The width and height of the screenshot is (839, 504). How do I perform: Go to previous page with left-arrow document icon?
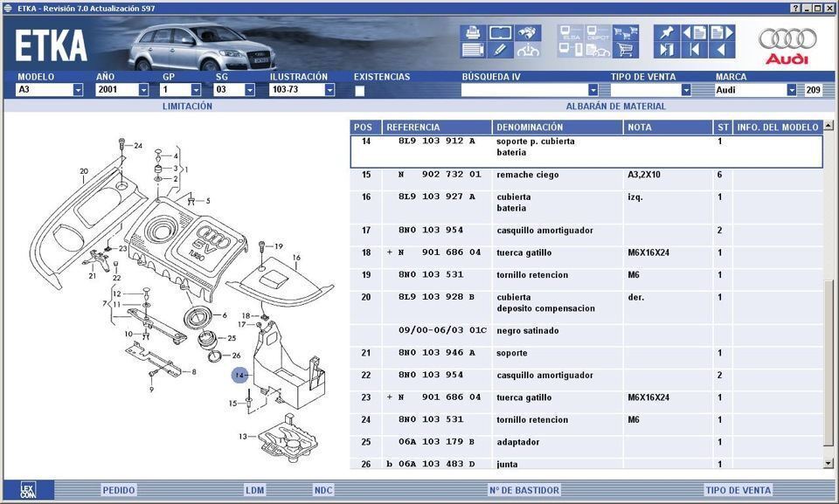(694, 33)
